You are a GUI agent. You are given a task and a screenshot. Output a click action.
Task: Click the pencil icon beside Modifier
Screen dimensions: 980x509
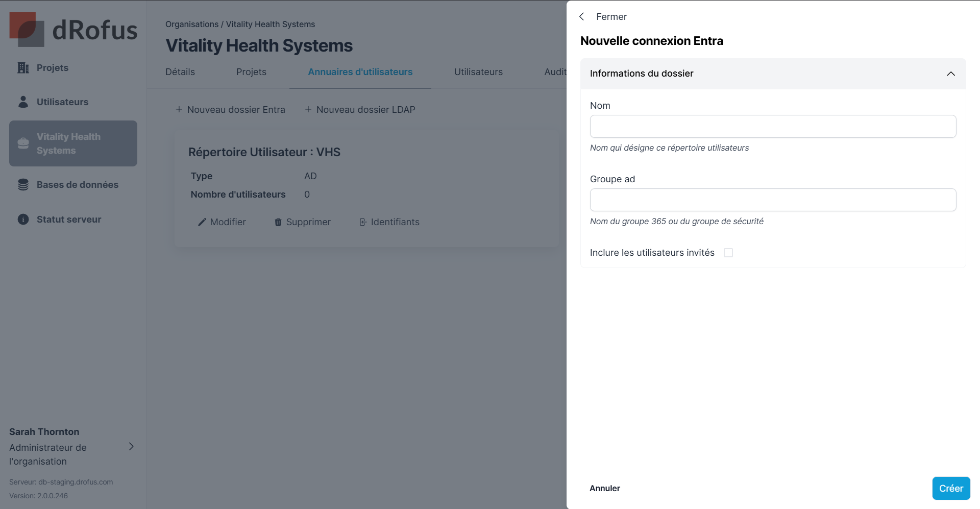tap(202, 222)
